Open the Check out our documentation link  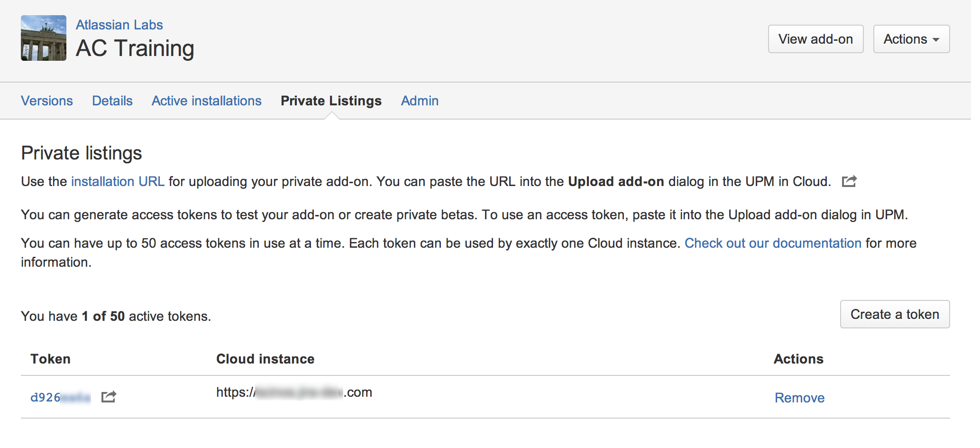coord(773,243)
